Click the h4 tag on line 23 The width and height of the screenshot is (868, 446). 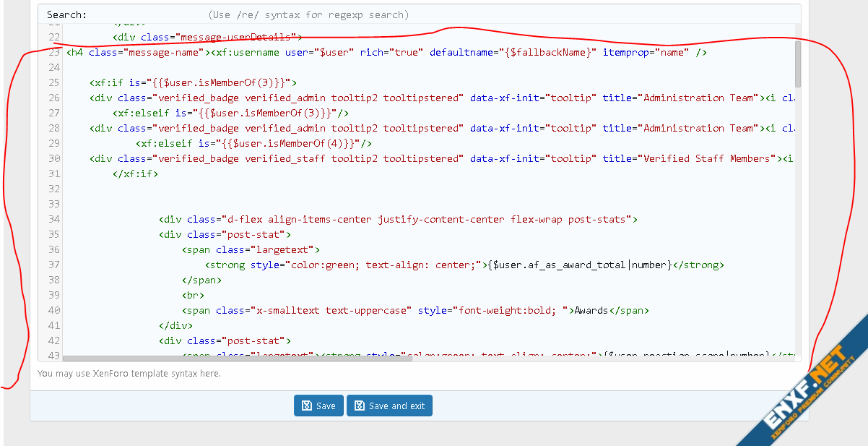(74, 52)
